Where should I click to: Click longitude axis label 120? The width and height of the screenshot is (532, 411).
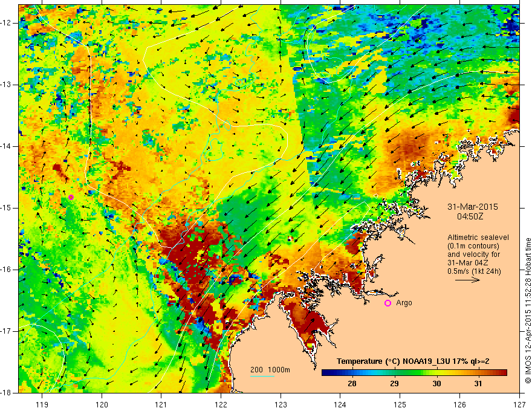(x=102, y=404)
